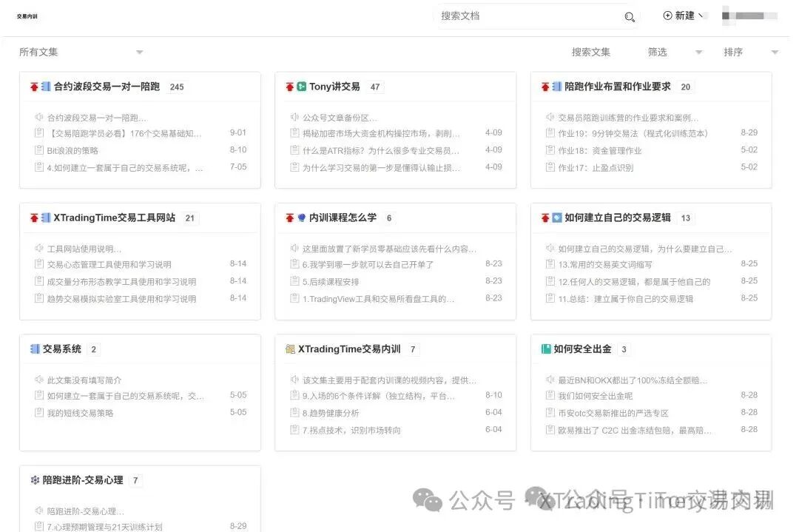Open the Tony讲交易 collection title
Screen dimensions: 799x532
(x=334, y=87)
